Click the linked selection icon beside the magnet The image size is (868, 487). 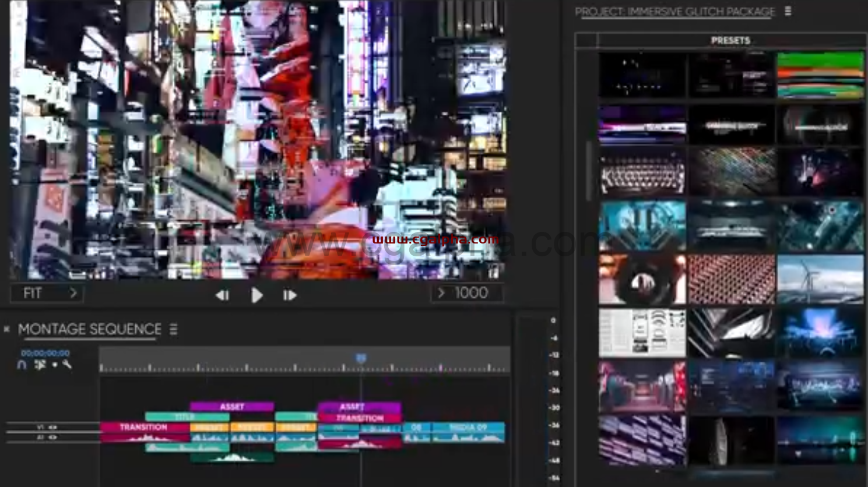pyautogui.click(x=40, y=365)
